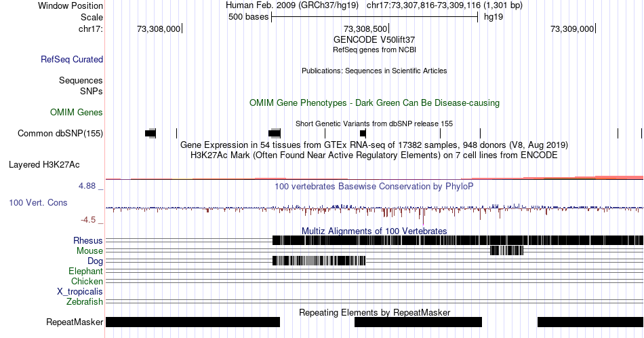Click the -4.5 PhyloP lower scale value
Viewport: 644px width, 338px height.
(88, 220)
